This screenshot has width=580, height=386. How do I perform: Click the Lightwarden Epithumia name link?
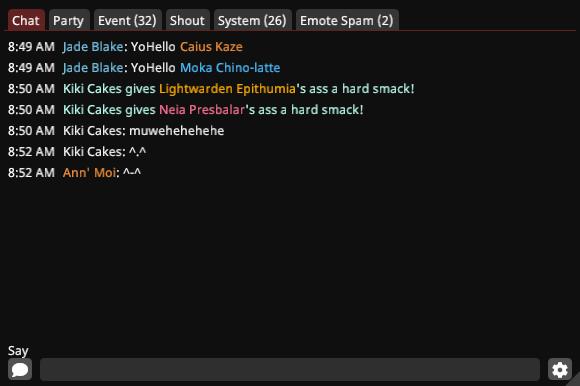pyautogui.click(x=227, y=89)
